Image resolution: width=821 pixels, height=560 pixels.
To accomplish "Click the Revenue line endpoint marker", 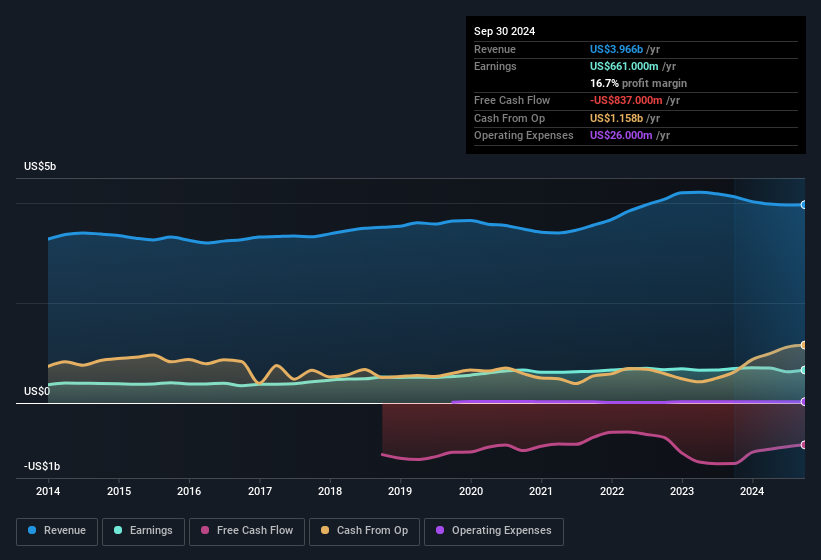I will point(804,205).
